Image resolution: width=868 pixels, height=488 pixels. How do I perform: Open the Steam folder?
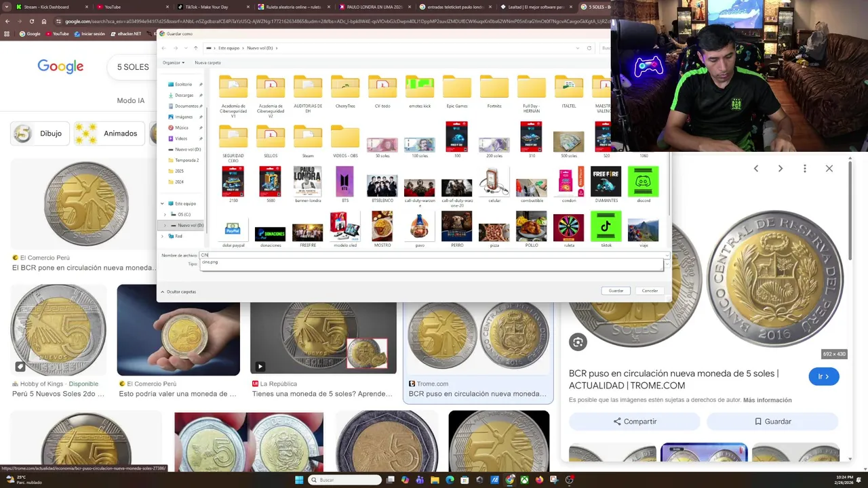pyautogui.click(x=308, y=140)
